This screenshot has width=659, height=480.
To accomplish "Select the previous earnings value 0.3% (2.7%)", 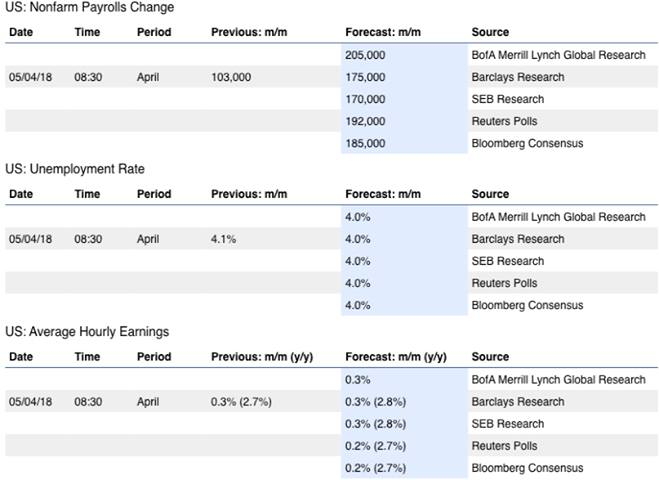I will pos(241,402).
